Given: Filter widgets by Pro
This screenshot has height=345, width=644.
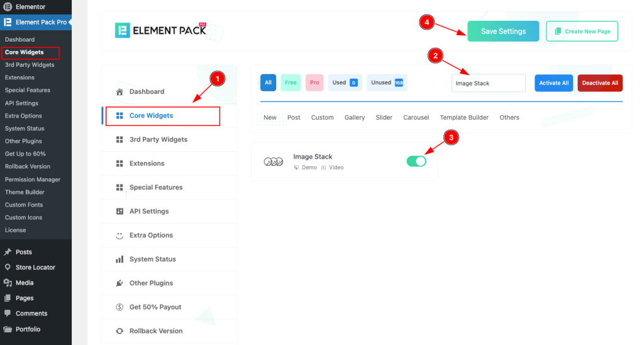Looking at the screenshot, I should (314, 82).
